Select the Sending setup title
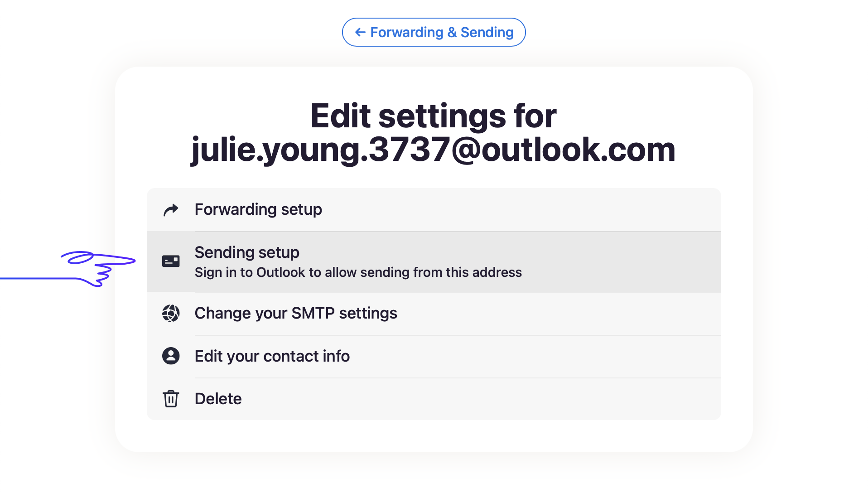The height and width of the screenshot is (503, 868). pyautogui.click(x=247, y=252)
